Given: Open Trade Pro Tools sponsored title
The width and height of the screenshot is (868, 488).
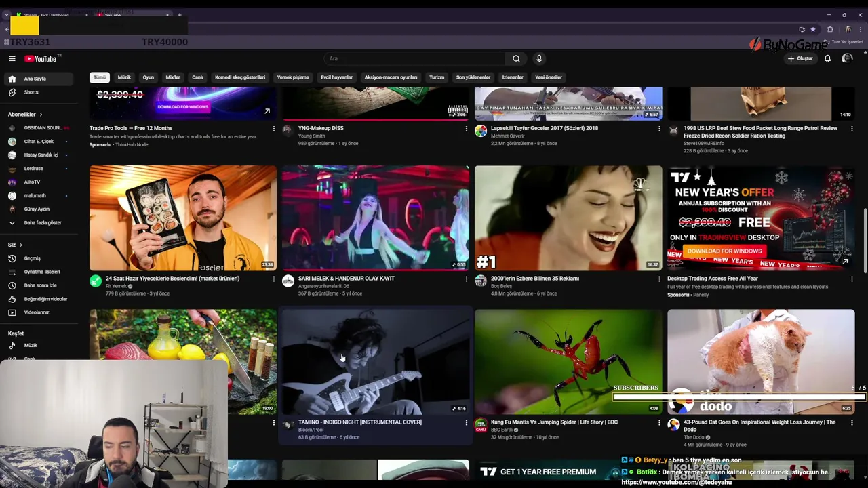Looking at the screenshot, I should coord(131,128).
